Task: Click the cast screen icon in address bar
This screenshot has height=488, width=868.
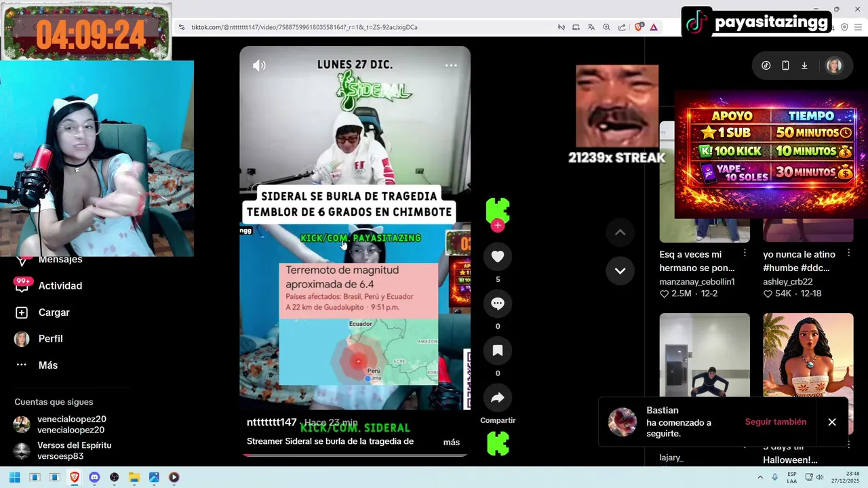Action: pos(576,27)
